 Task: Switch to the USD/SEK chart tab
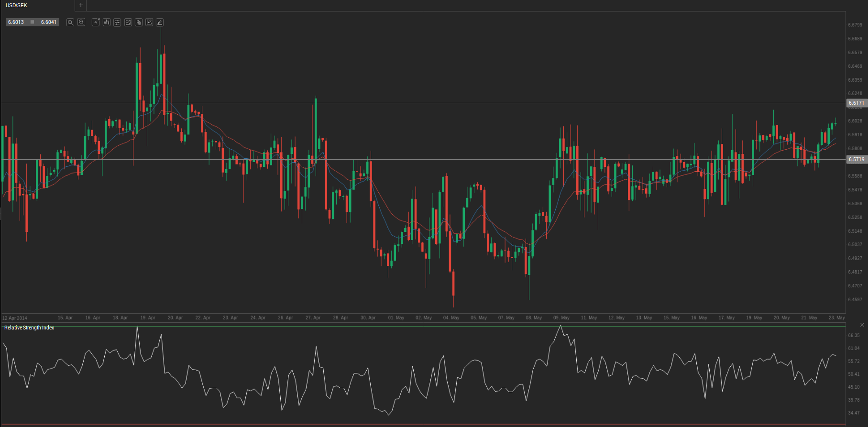pos(17,5)
